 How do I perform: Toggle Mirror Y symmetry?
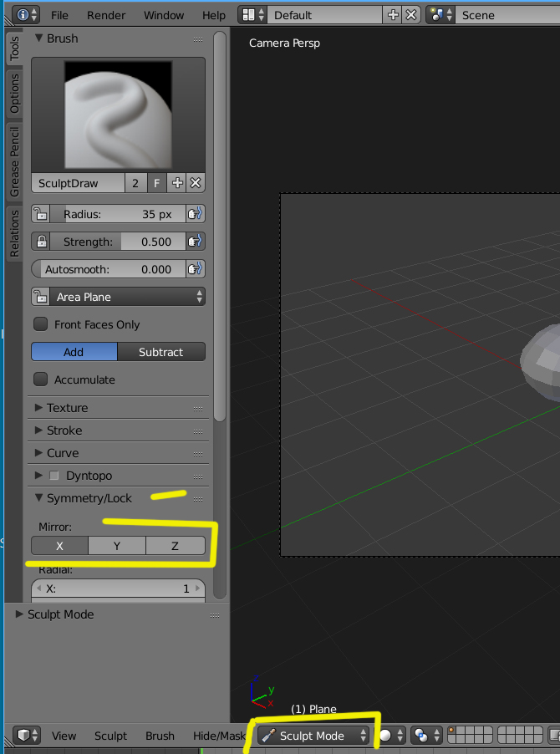[x=117, y=546]
